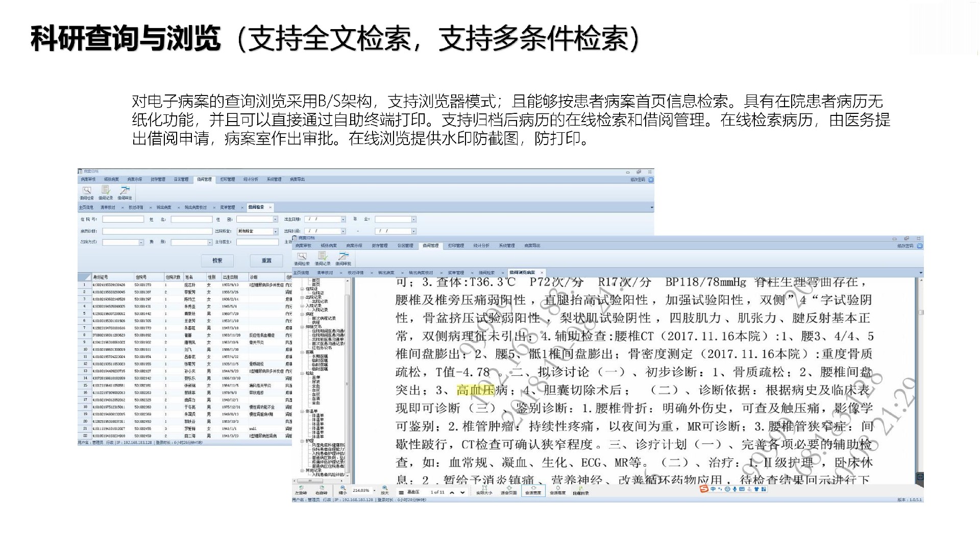980x551 pixels.
Task: Open the zoom percentage dropdown showing 214.03%
Action: (x=374, y=491)
